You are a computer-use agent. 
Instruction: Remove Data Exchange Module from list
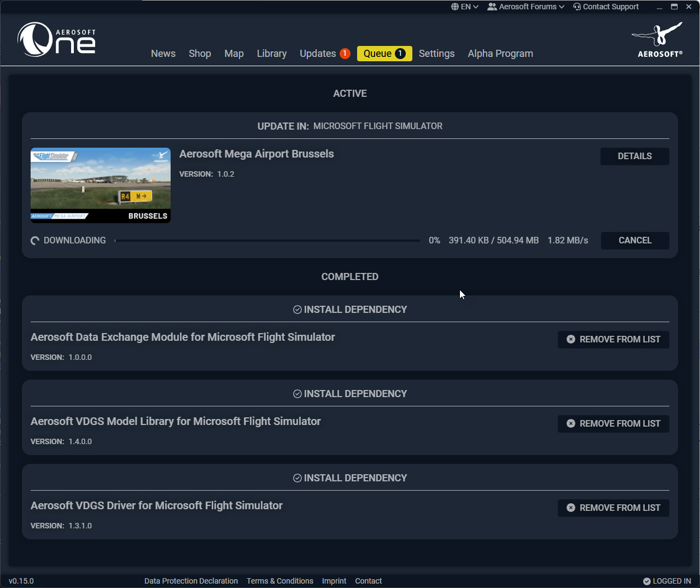(x=614, y=339)
